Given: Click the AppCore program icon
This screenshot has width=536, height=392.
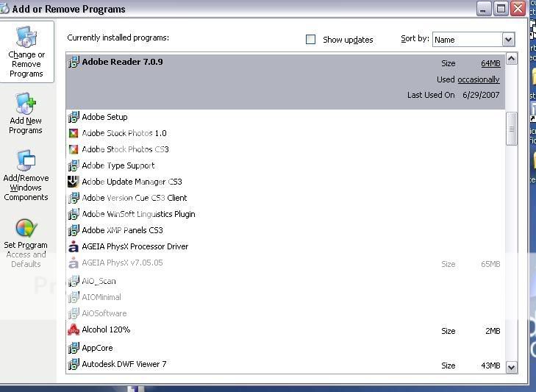Looking at the screenshot, I should 74,348.
